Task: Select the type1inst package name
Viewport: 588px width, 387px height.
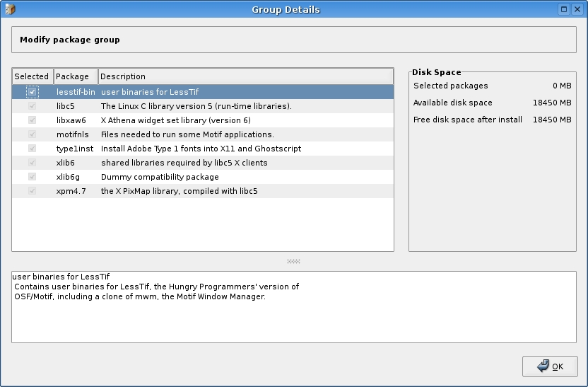Action: tap(74, 149)
